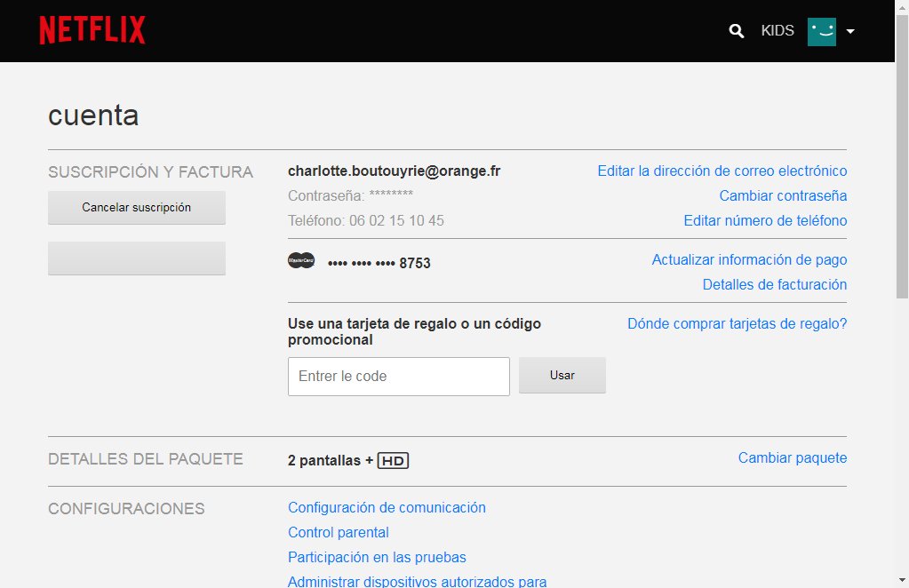Open search with the magnifier icon
Image resolution: width=909 pixels, height=588 pixels.
click(x=737, y=31)
